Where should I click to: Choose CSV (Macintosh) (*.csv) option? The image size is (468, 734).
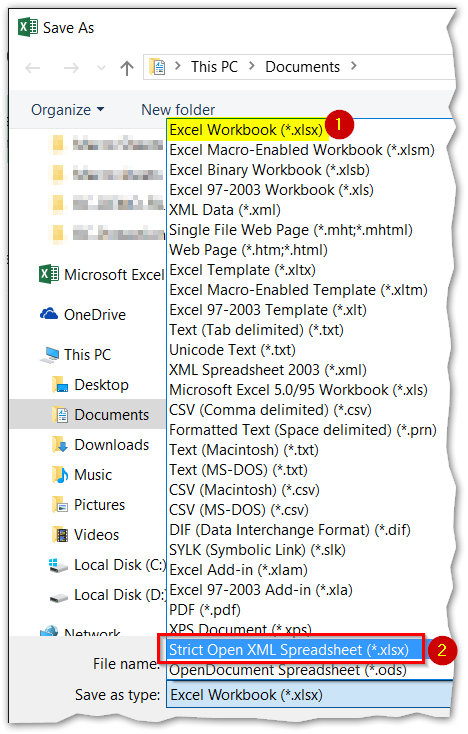[244, 490]
